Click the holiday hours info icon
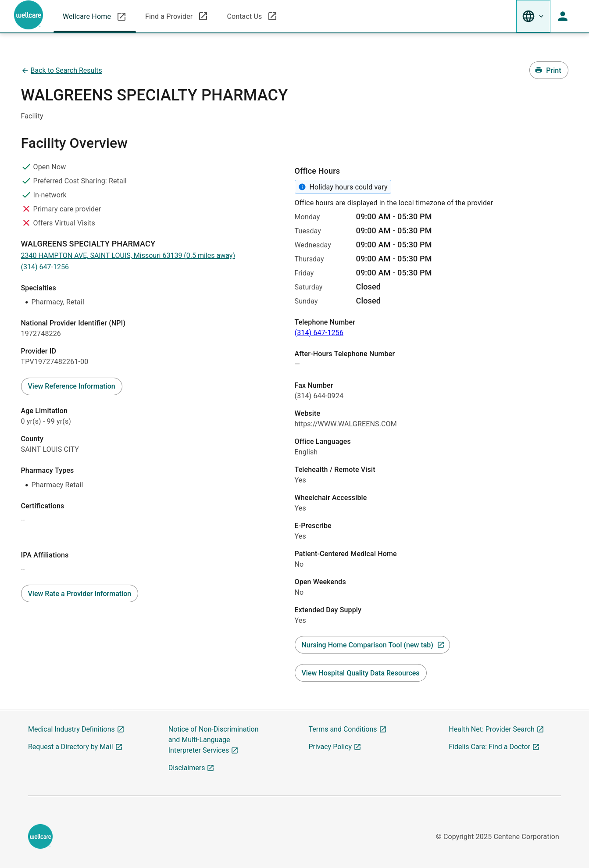 (x=302, y=187)
